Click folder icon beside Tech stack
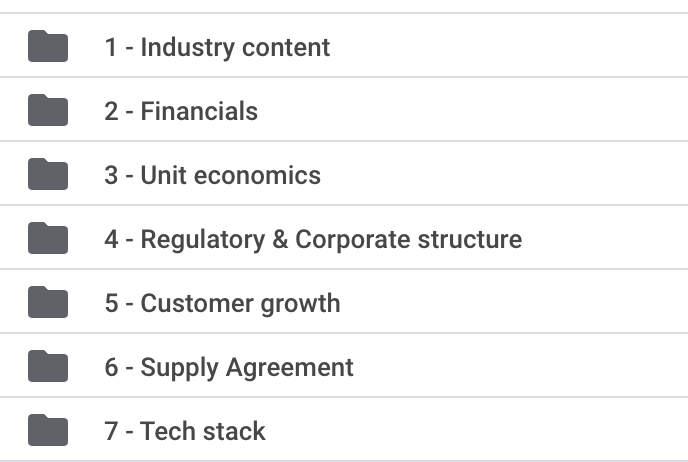688x462 pixels. click(x=48, y=430)
